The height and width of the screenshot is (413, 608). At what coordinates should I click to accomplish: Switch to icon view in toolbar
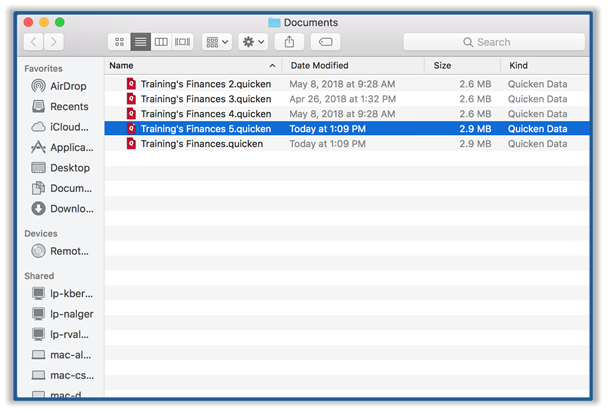(119, 42)
